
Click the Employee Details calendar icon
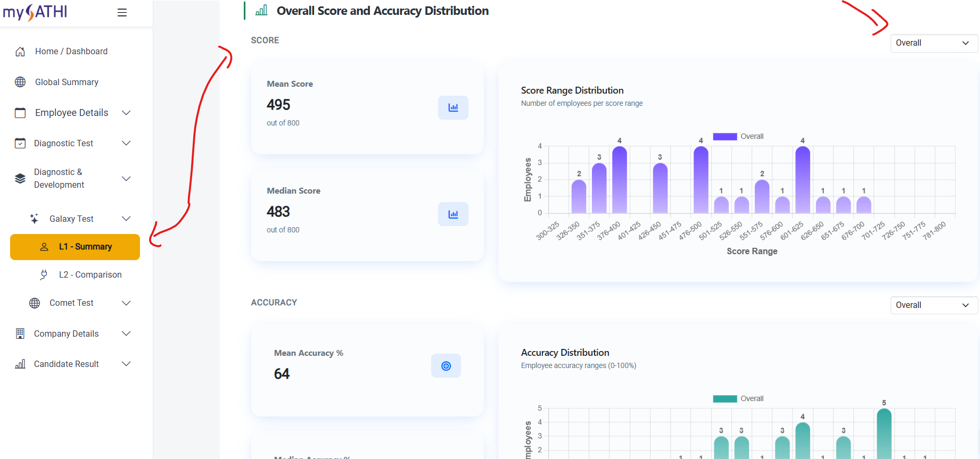[x=20, y=113]
